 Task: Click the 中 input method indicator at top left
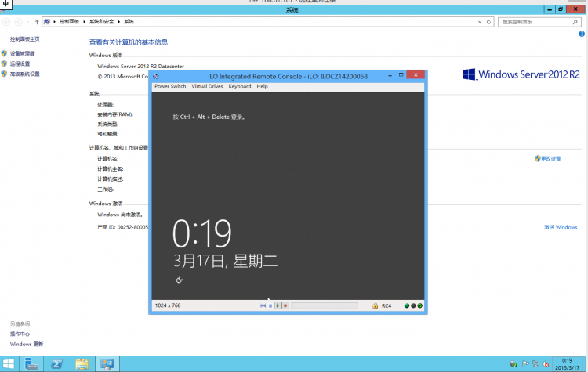[x=6, y=3]
